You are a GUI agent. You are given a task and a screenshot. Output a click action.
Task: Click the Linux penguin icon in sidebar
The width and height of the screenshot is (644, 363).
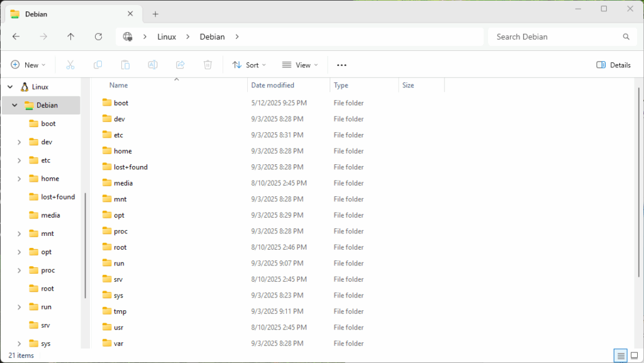pyautogui.click(x=25, y=87)
